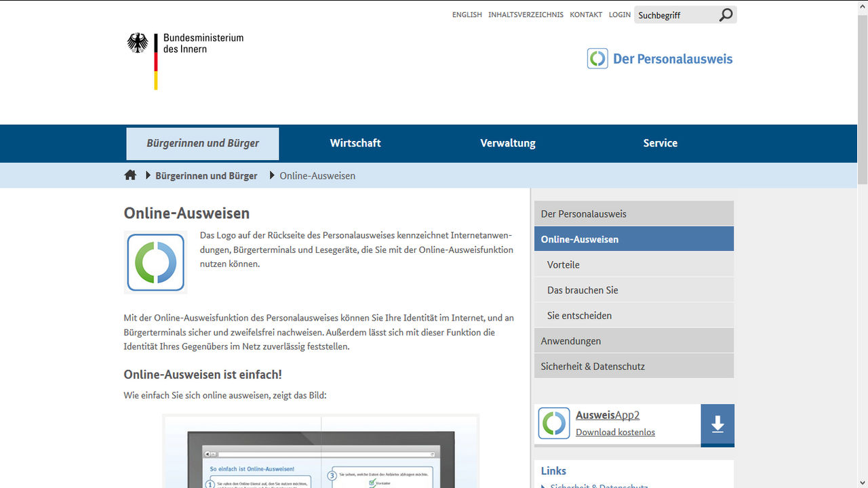The height and width of the screenshot is (488, 868).
Task: Switch to the Service tab
Action: 660,144
